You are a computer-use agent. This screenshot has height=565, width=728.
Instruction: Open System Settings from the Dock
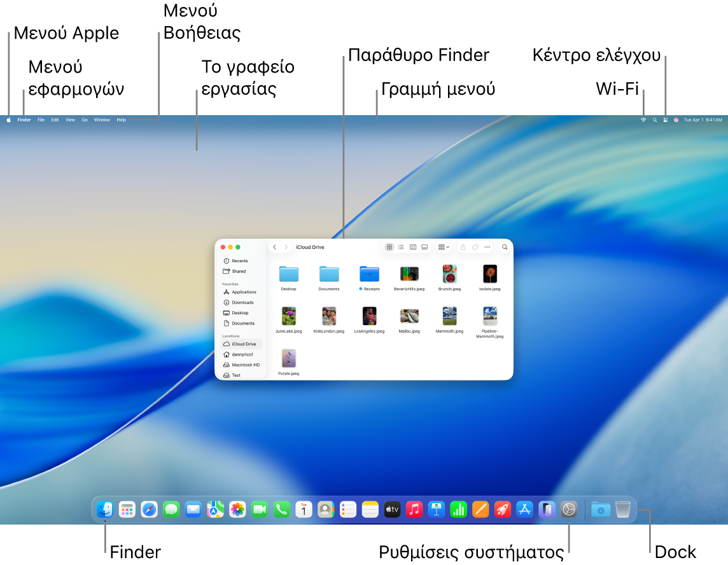point(568,509)
